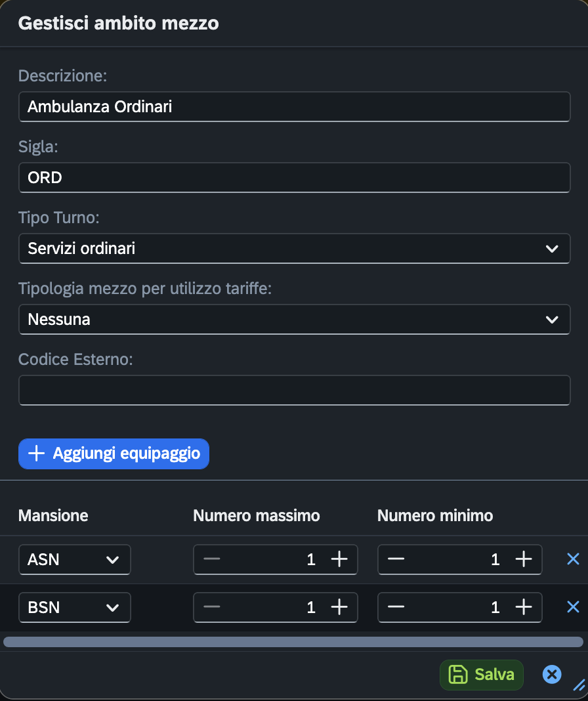Decrease Numero massimo for ASN row
The image size is (588, 701).
click(x=211, y=559)
